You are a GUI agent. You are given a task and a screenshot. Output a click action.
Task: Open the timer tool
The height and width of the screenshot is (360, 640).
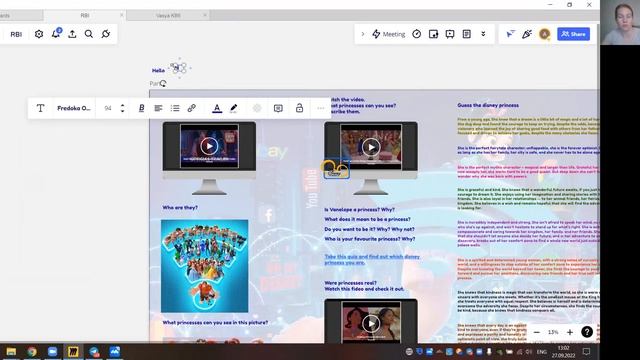tap(417, 34)
